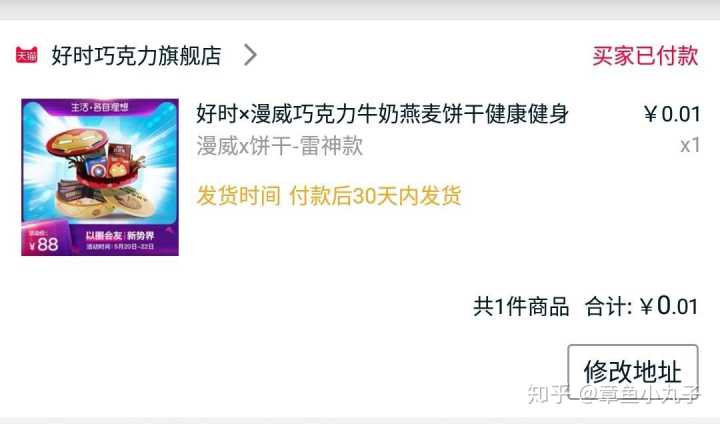Open the 好时巧克力旗舰店 store name
The height and width of the screenshot is (424, 720).
(136, 56)
